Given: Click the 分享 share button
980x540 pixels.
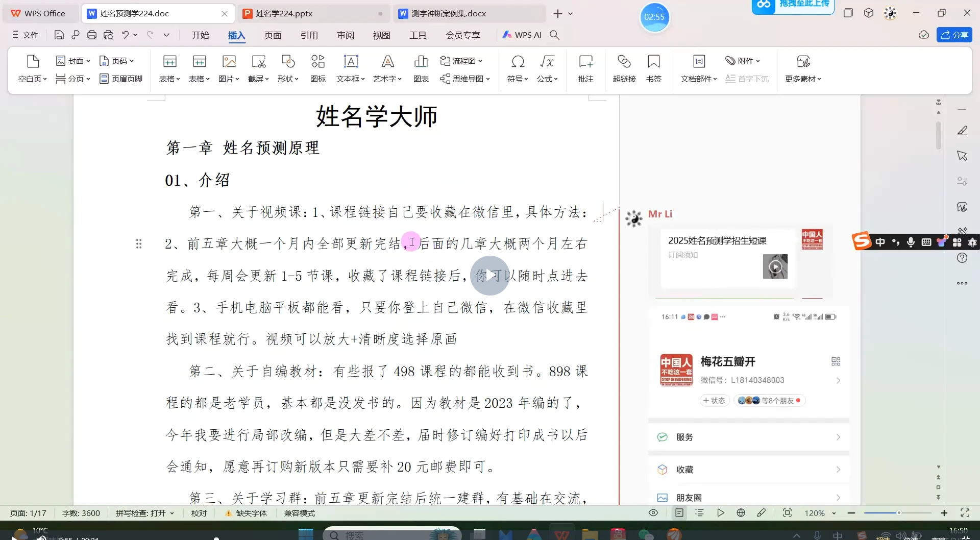Looking at the screenshot, I should click(954, 35).
